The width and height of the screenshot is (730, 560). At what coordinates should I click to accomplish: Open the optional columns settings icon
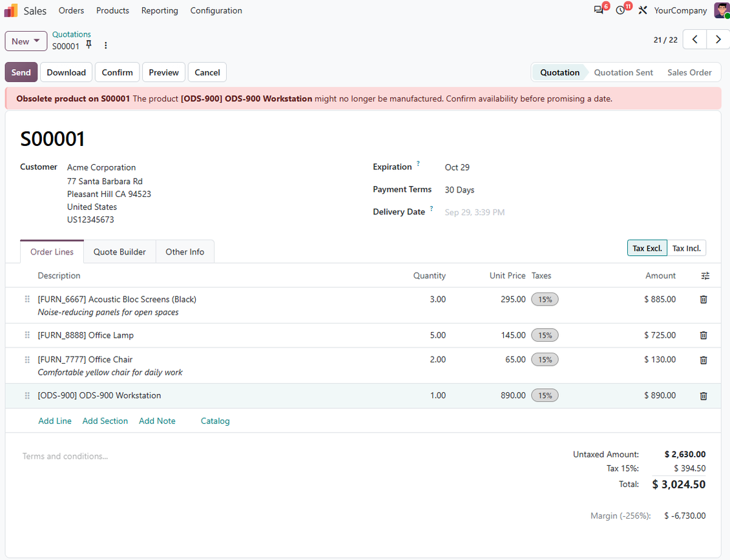pyautogui.click(x=705, y=276)
